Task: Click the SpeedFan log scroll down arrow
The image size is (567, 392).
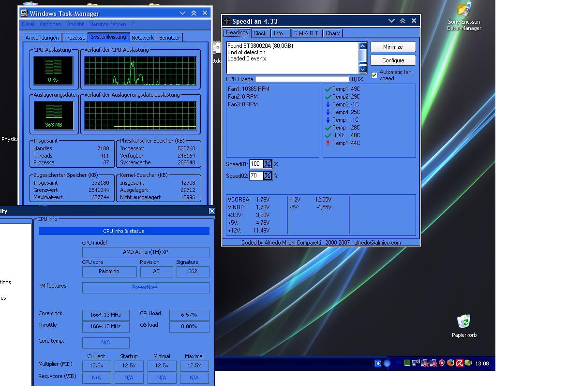Action: (x=363, y=69)
